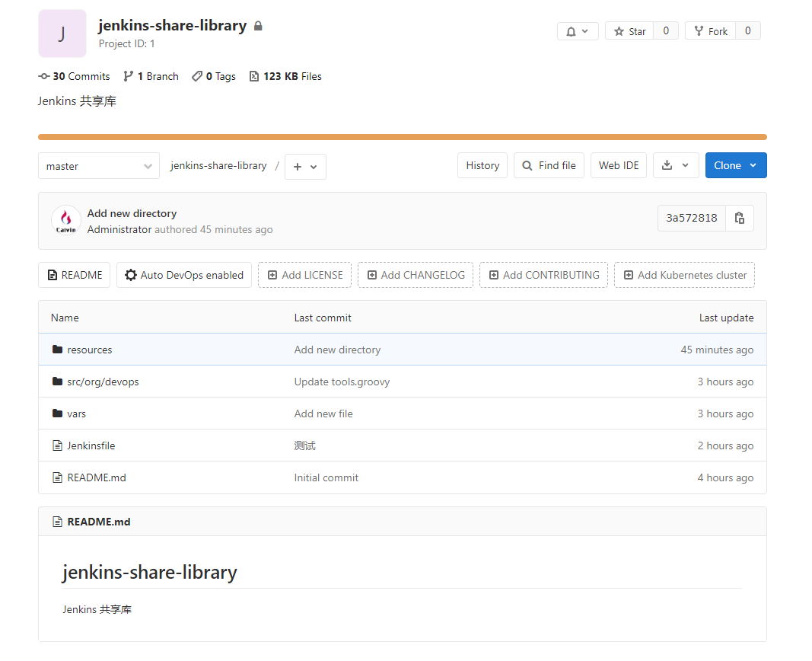Click Add CHANGELOG
Screen dimensions: 812x661
click(x=416, y=275)
